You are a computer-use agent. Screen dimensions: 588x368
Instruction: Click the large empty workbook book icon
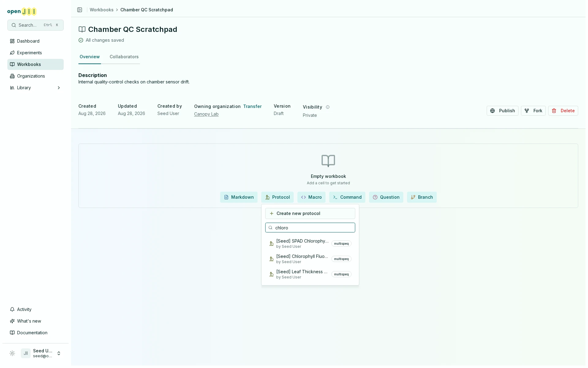click(x=328, y=161)
